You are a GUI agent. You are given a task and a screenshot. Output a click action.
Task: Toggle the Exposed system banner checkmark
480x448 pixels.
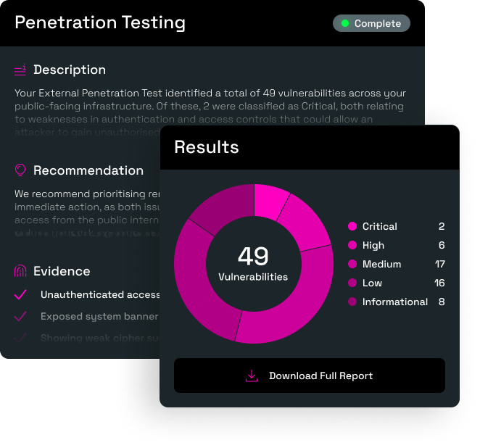coord(21,316)
